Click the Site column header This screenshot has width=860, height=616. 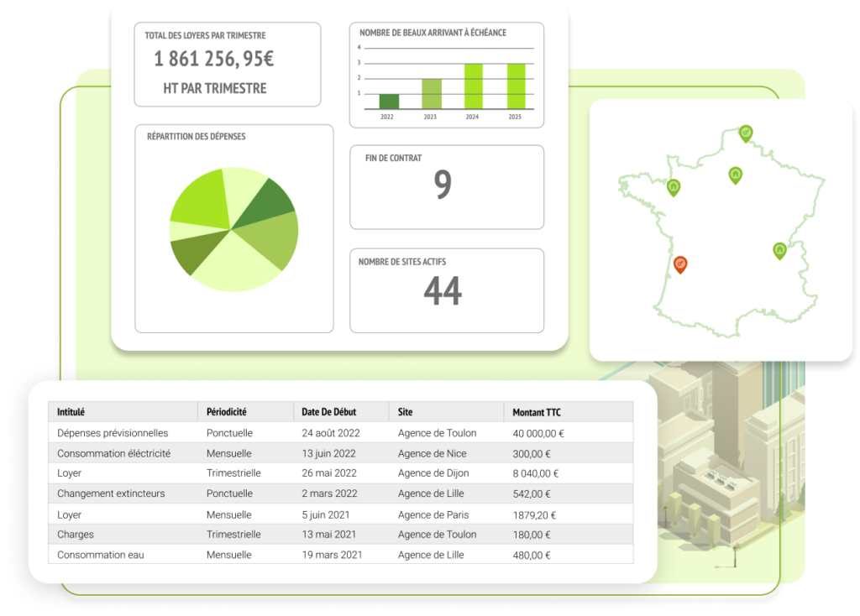[405, 412]
